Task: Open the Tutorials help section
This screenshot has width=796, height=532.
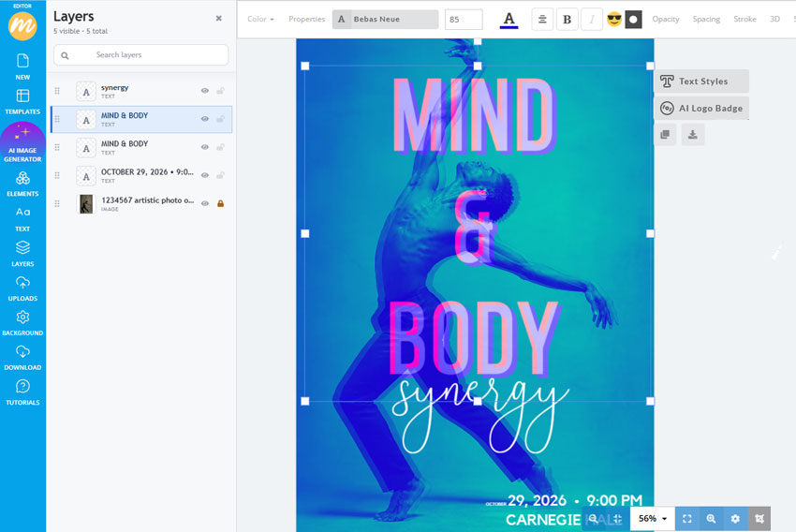Action: (x=22, y=392)
